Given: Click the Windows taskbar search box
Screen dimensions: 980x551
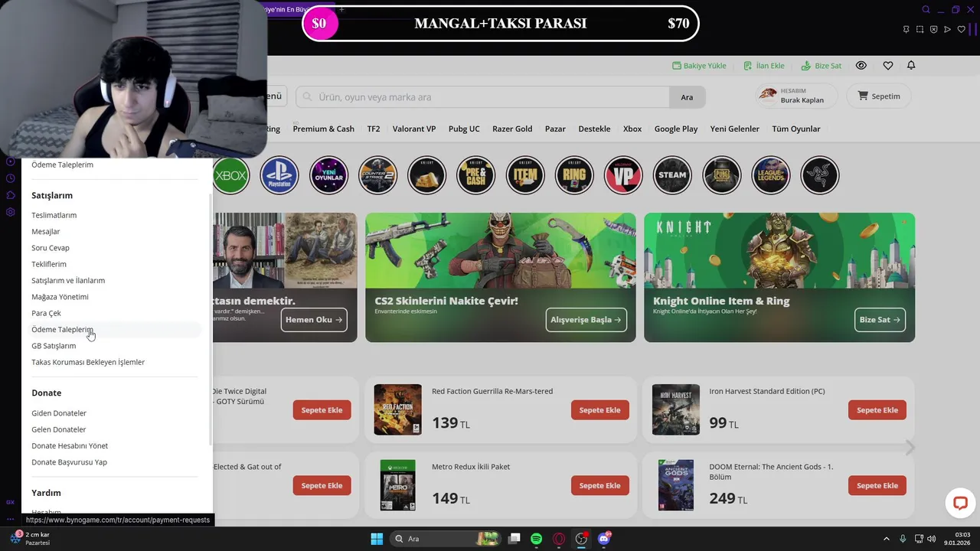Looking at the screenshot, I should [444, 539].
